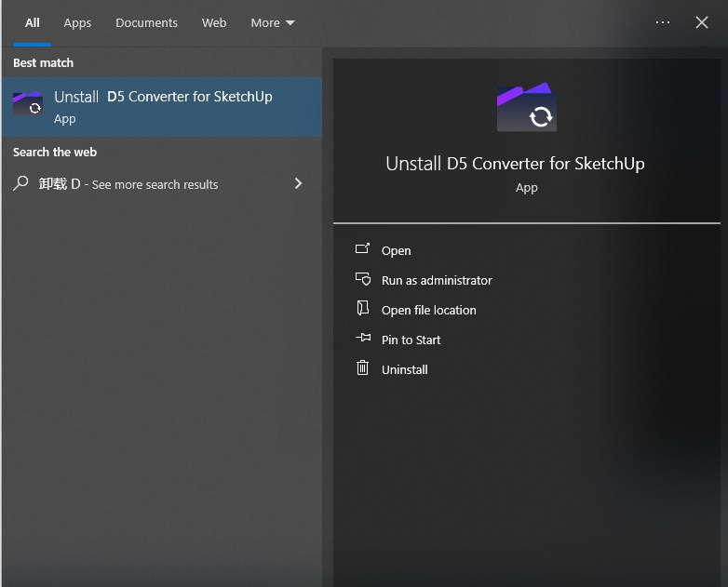Viewport: 728px width, 587px height.
Task: Choose Uninstall in the actions list
Action: [x=404, y=369]
